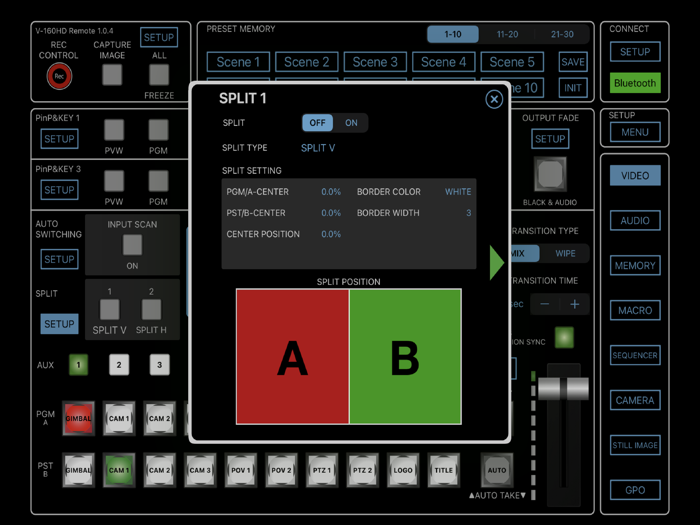The width and height of the screenshot is (700, 525).
Task: Change BORDER COLOR from WHITE
Action: (458, 192)
